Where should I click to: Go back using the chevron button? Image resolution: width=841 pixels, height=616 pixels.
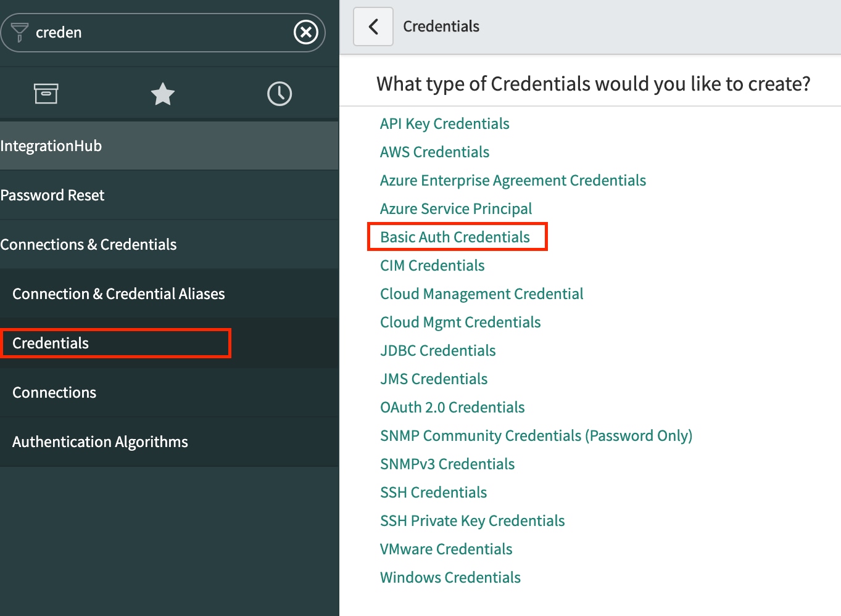pyautogui.click(x=373, y=27)
